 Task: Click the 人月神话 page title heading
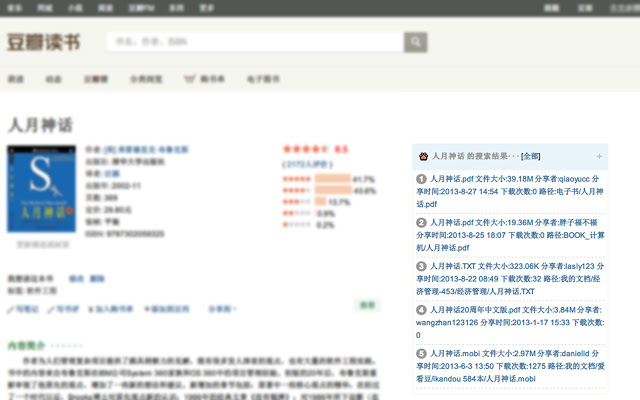click(40, 125)
